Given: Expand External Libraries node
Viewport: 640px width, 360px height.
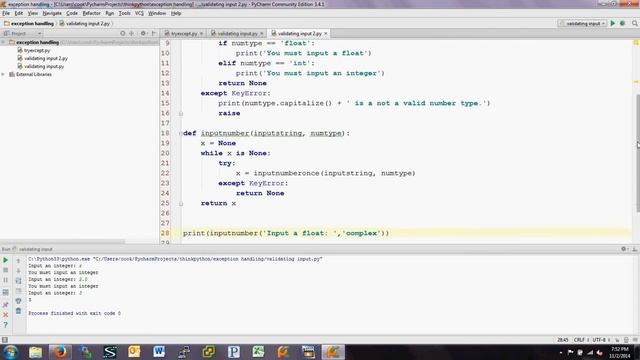Looking at the screenshot, I should pos(3,74).
